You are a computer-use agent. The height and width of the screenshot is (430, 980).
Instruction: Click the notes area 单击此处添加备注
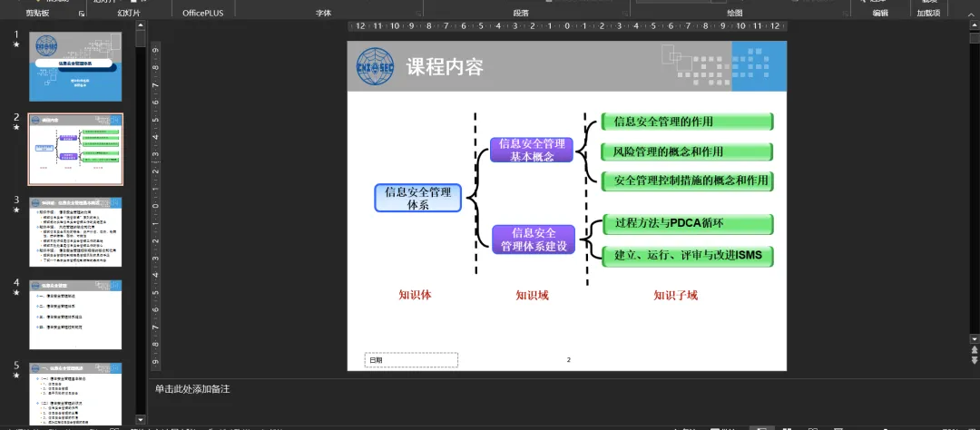192,389
